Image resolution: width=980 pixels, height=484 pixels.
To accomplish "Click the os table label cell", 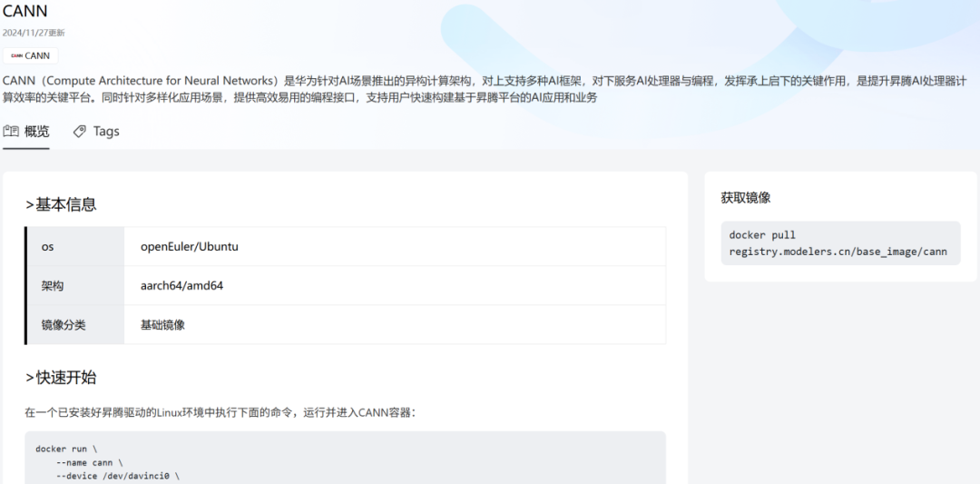I will (x=75, y=246).
